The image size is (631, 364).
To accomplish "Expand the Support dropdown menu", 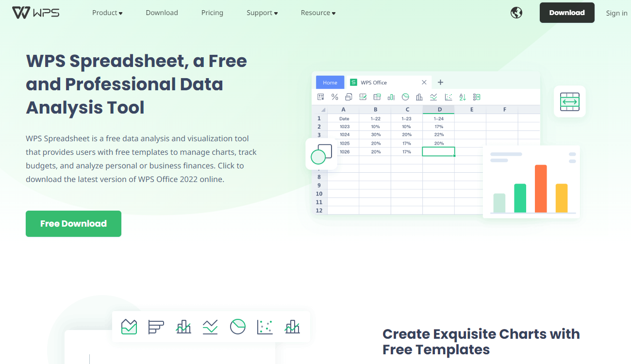I will coord(262,13).
